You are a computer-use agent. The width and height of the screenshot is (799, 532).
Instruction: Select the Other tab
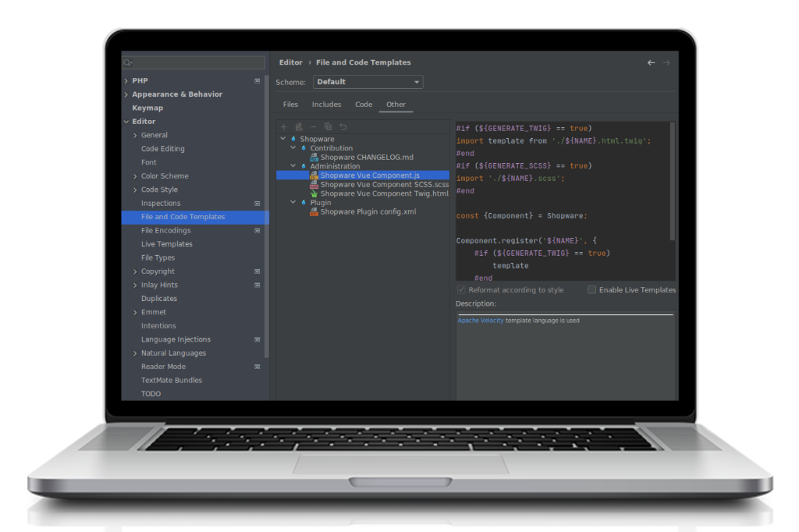[x=396, y=105]
